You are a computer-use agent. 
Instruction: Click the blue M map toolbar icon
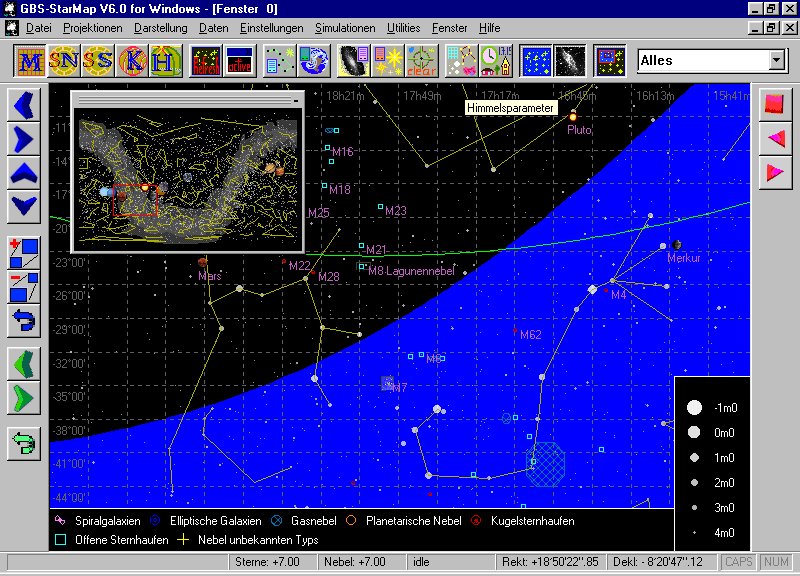tap(31, 61)
